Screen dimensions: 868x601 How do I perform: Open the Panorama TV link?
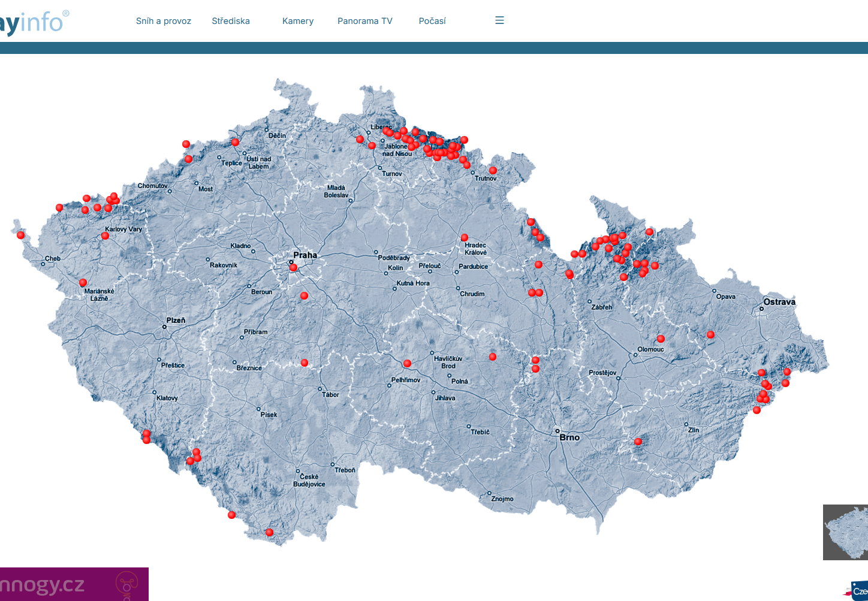(x=364, y=21)
